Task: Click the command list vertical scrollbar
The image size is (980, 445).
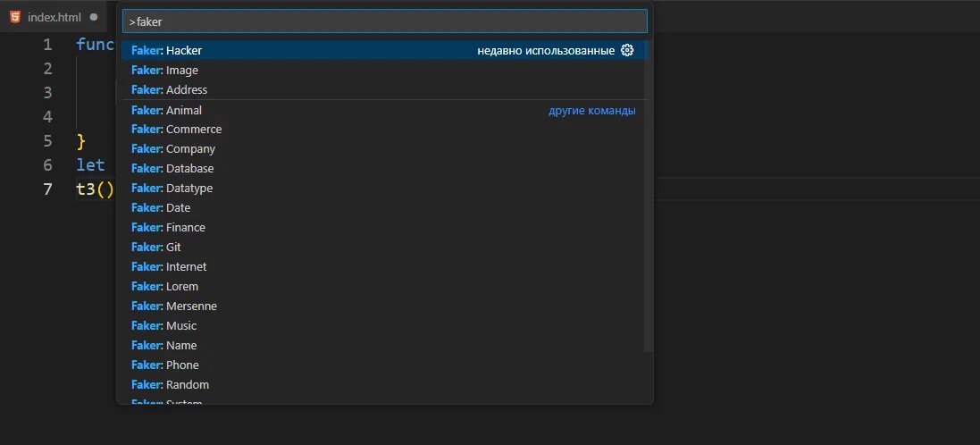Action: click(x=649, y=195)
